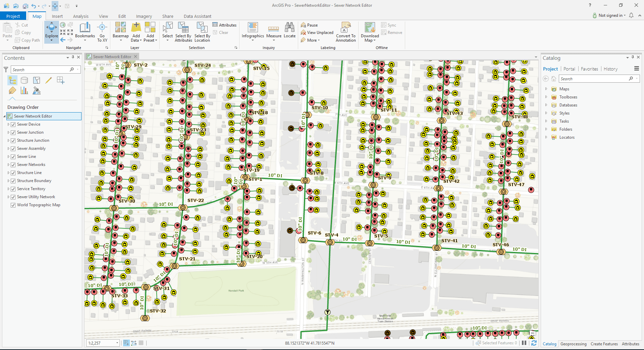Open the Not signed in dropdown

[x=609, y=15]
